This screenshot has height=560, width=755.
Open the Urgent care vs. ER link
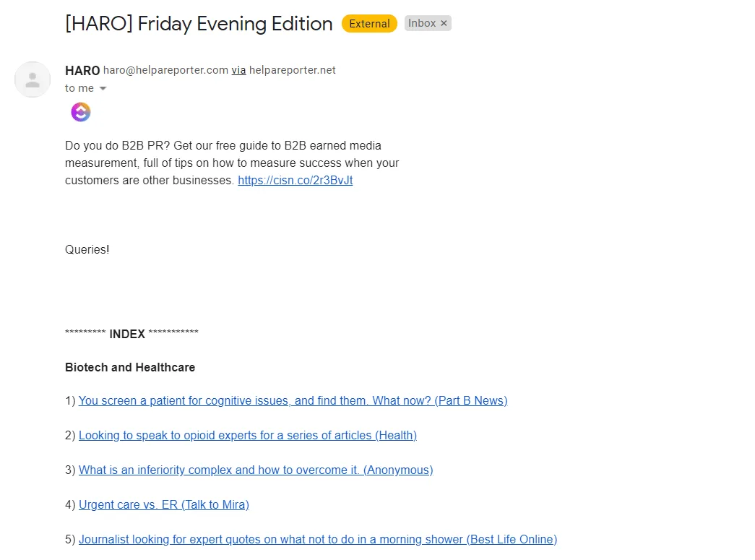pos(164,504)
